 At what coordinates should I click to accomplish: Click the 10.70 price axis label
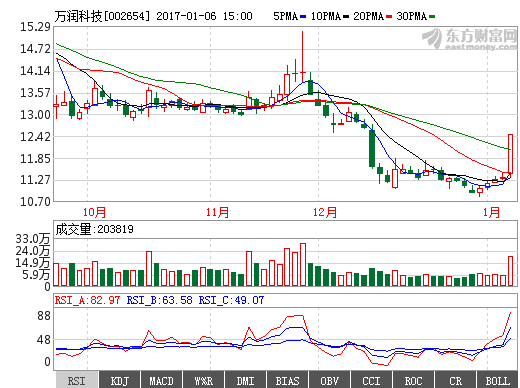click(35, 201)
